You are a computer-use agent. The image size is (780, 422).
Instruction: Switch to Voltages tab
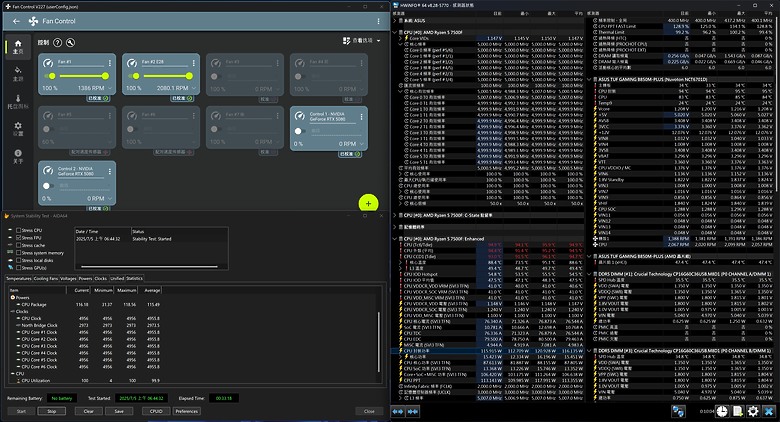point(68,279)
